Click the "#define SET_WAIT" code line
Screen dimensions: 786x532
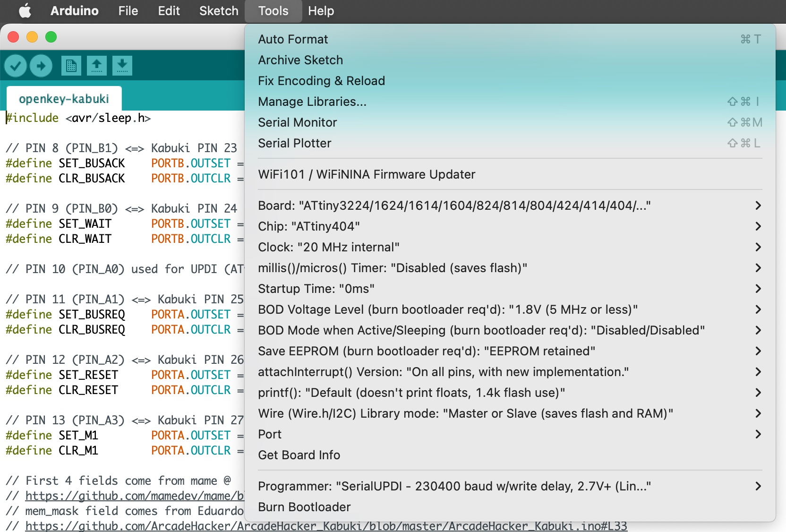pos(125,223)
